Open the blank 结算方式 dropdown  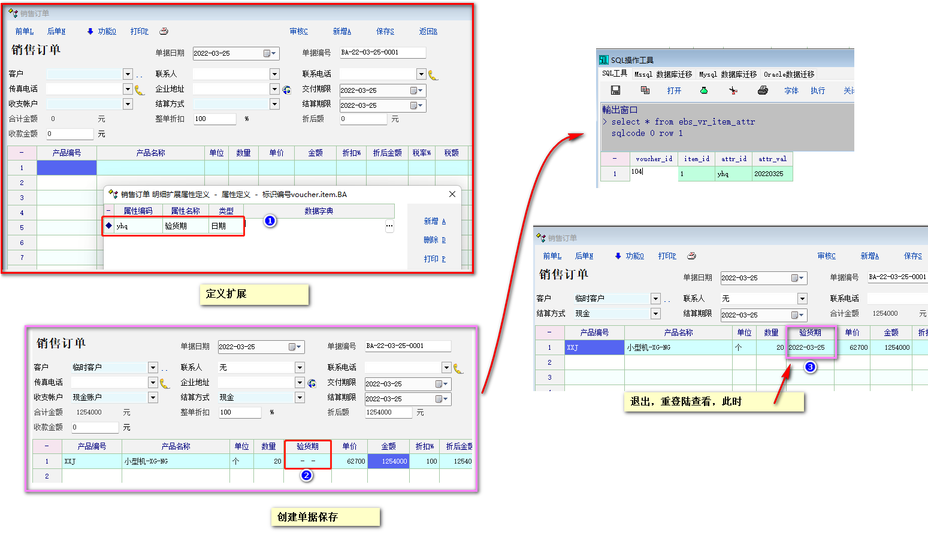tap(274, 104)
